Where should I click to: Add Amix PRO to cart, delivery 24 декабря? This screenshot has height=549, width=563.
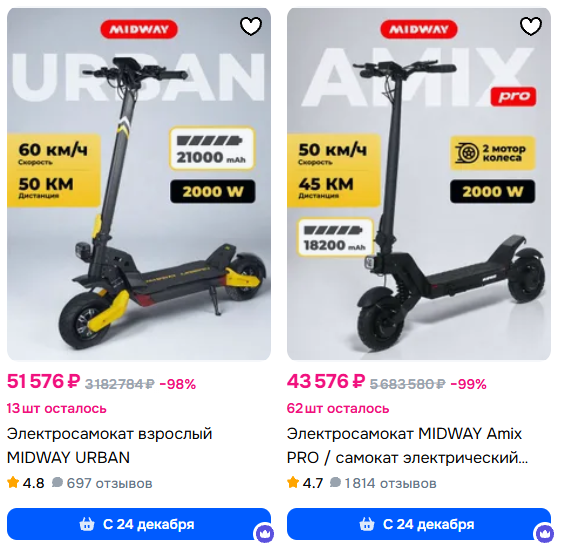[419, 524]
